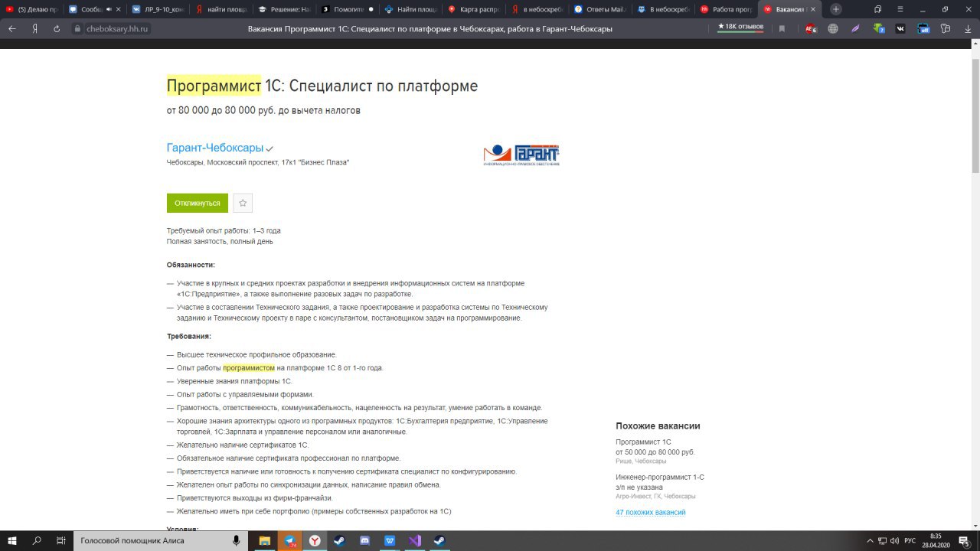Open Telegram from the taskbar
This screenshot has height=551, width=980.
(x=290, y=540)
